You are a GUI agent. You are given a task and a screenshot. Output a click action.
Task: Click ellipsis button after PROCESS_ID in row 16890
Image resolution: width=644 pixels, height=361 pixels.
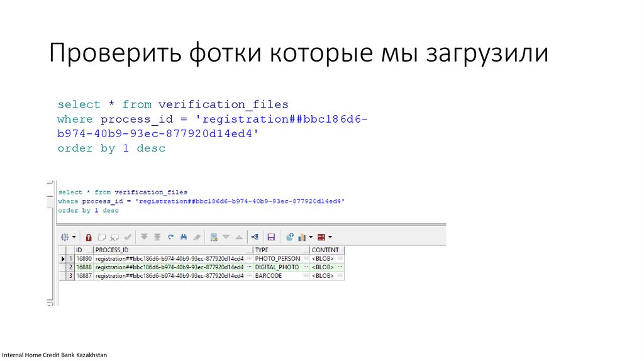click(x=249, y=258)
